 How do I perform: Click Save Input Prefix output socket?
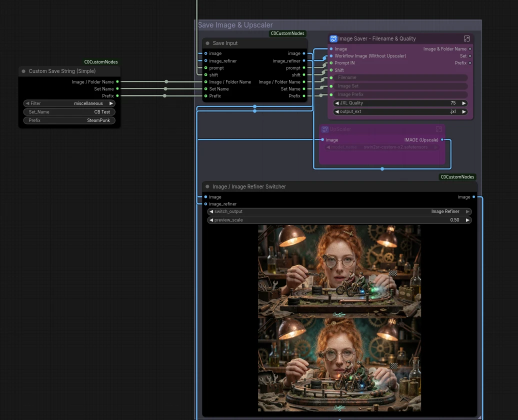(x=304, y=96)
